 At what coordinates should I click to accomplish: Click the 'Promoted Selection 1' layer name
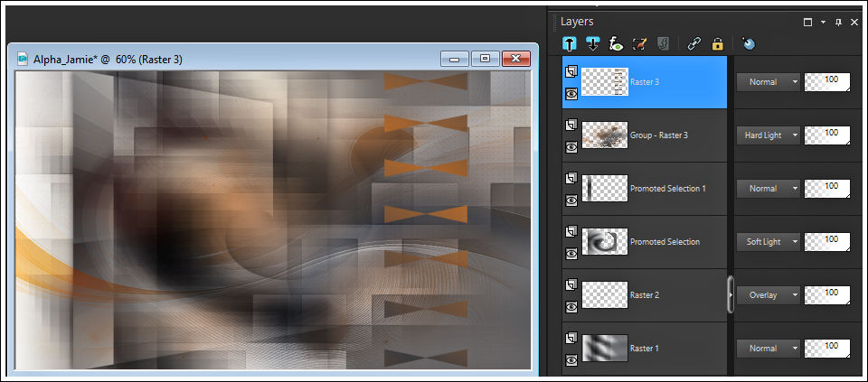668,189
